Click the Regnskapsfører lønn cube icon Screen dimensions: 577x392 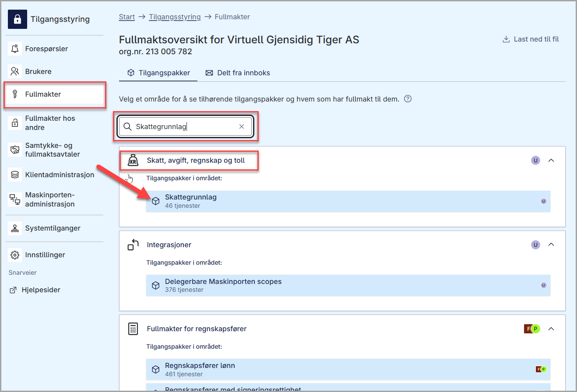pyautogui.click(x=155, y=370)
